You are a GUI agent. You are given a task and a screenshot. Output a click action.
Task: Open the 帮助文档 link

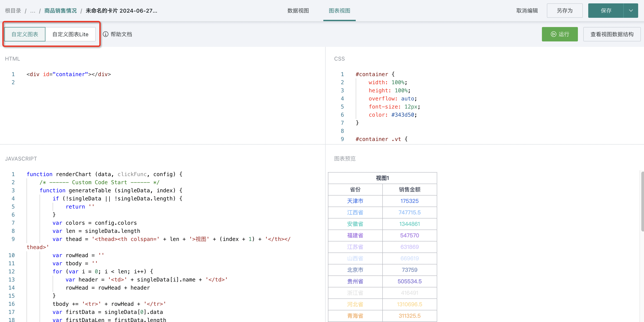pos(121,34)
